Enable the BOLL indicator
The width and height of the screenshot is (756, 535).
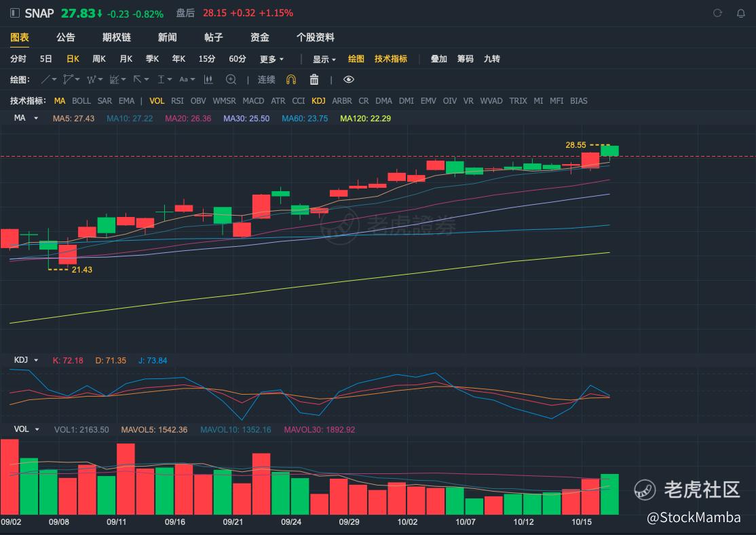(x=81, y=100)
